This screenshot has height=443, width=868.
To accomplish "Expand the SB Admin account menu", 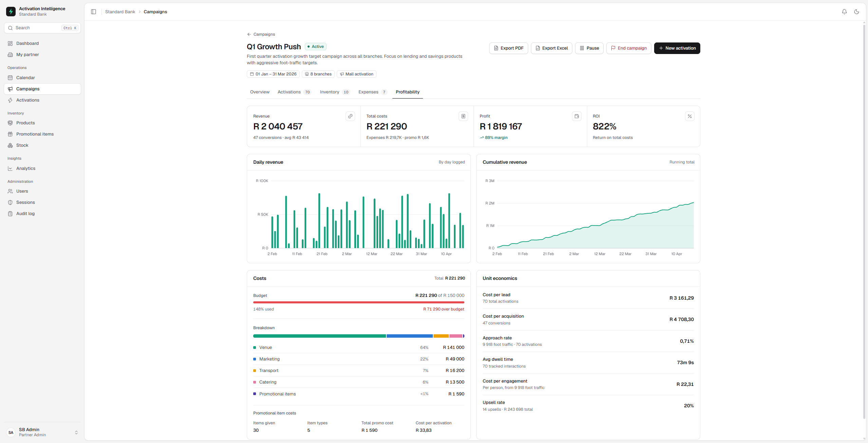I will pos(42,432).
